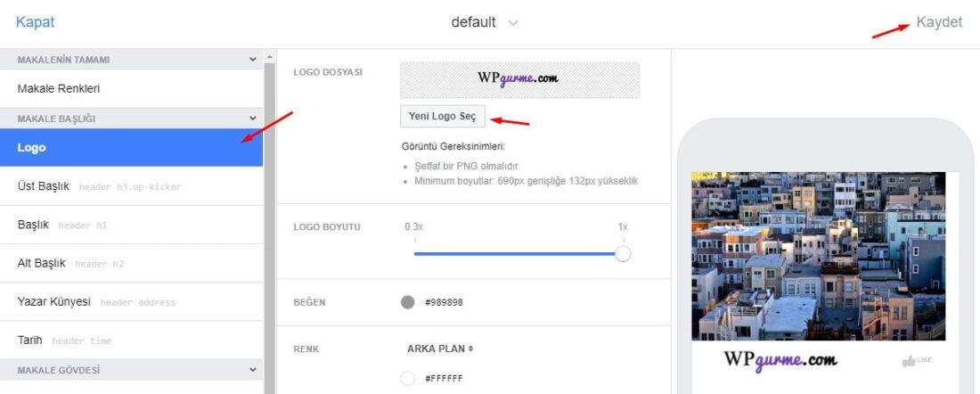Image resolution: width=980 pixels, height=394 pixels.
Task: Click the WPgurme logo in phone preview
Action: [780, 360]
